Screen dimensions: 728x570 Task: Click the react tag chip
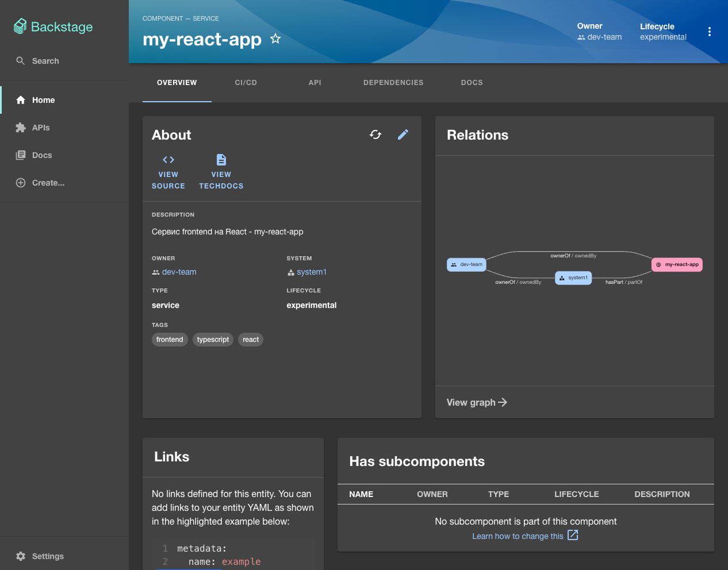tap(251, 340)
